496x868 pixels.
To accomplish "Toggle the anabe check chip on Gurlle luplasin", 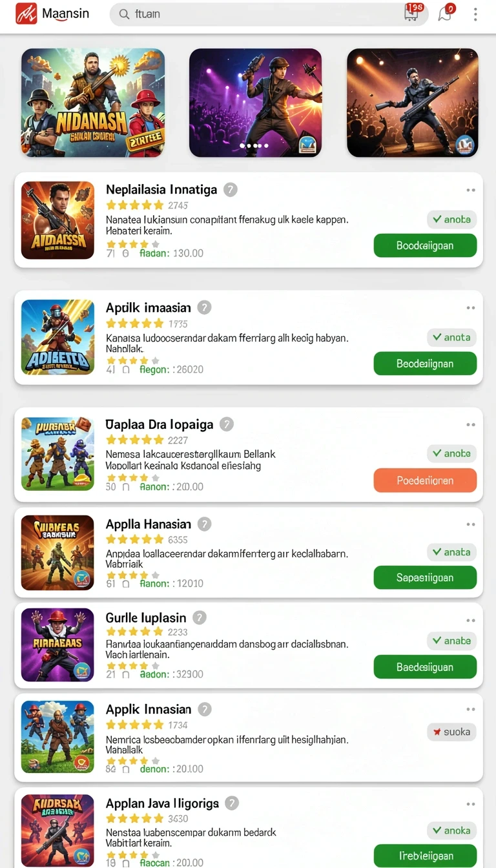I will 451,641.
